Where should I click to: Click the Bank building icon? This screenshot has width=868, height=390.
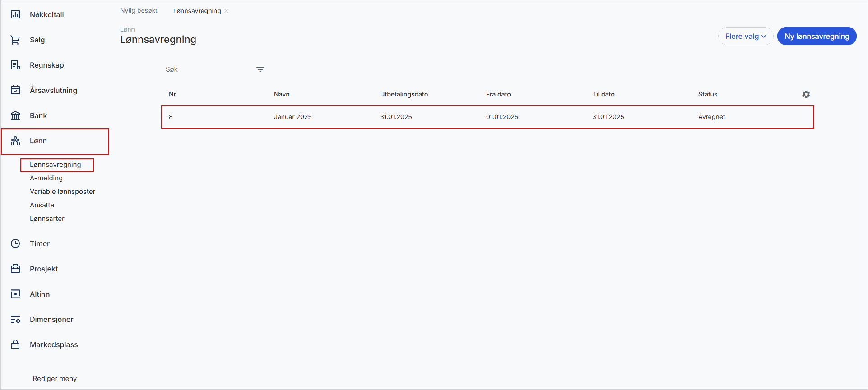click(x=15, y=116)
